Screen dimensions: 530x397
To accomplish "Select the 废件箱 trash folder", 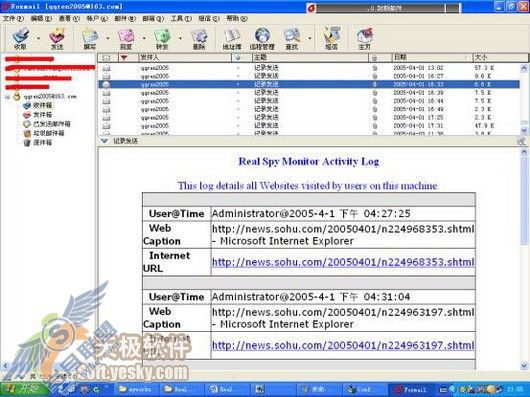I will [38, 143].
